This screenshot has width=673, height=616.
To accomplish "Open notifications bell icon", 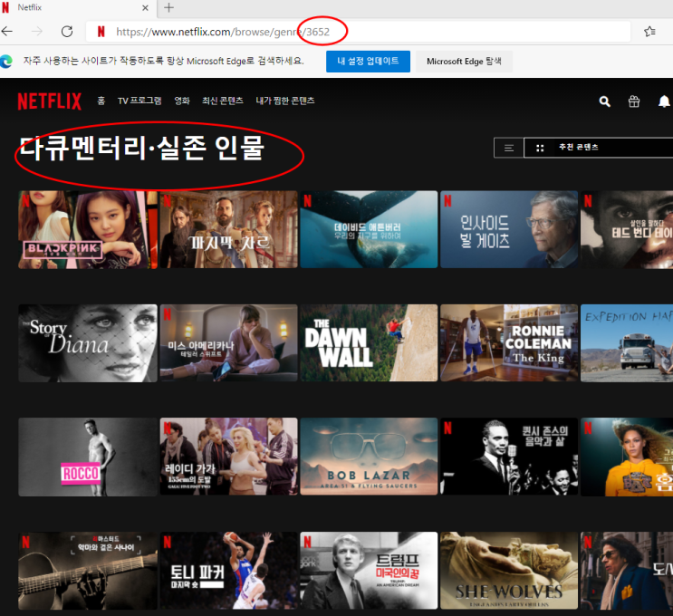I will tap(664, 101).
